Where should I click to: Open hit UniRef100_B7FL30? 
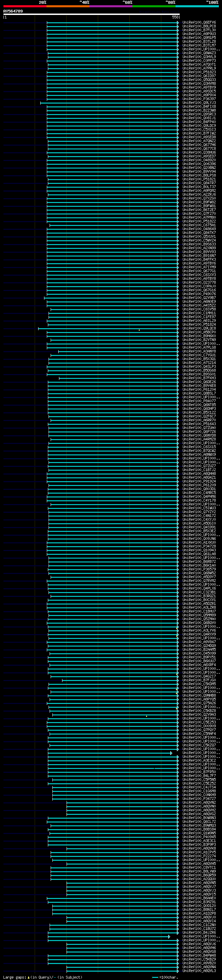[199, 30]
